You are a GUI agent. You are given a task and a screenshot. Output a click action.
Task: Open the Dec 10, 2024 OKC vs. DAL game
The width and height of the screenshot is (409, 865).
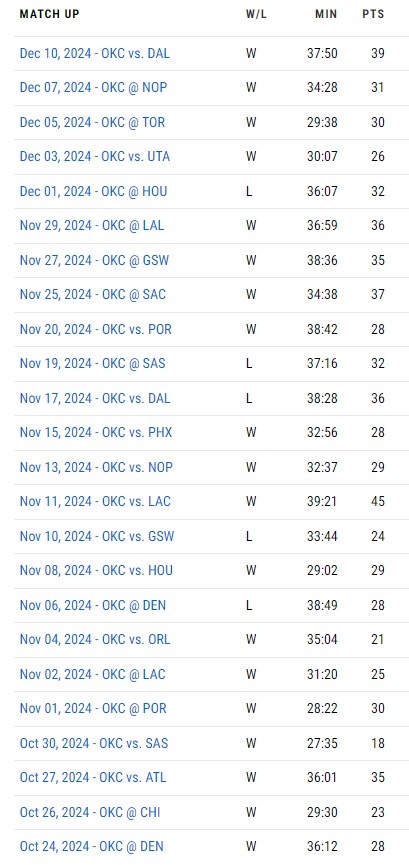pyautogui.click(x=95, y=54)
